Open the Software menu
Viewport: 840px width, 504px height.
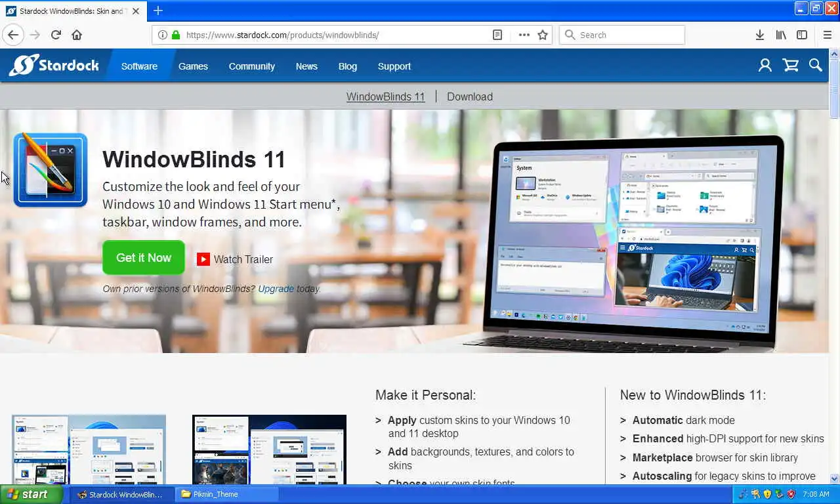pyautogui.click(x=139, y=66)
